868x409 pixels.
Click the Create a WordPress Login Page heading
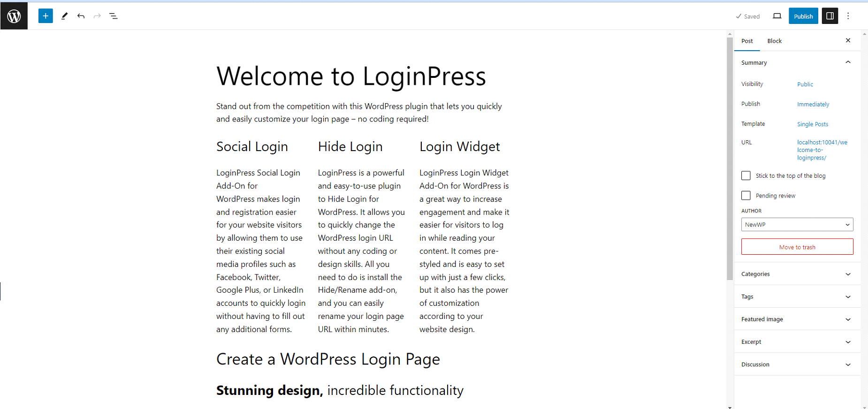click(328, 359)
